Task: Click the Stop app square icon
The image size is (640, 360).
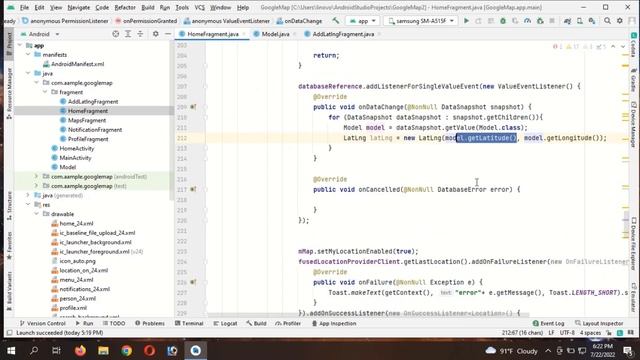Action: (x=552, y=21)
